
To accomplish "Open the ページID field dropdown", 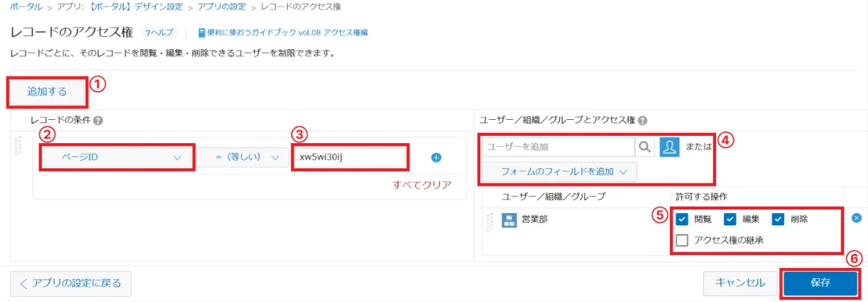I will 116,157.
